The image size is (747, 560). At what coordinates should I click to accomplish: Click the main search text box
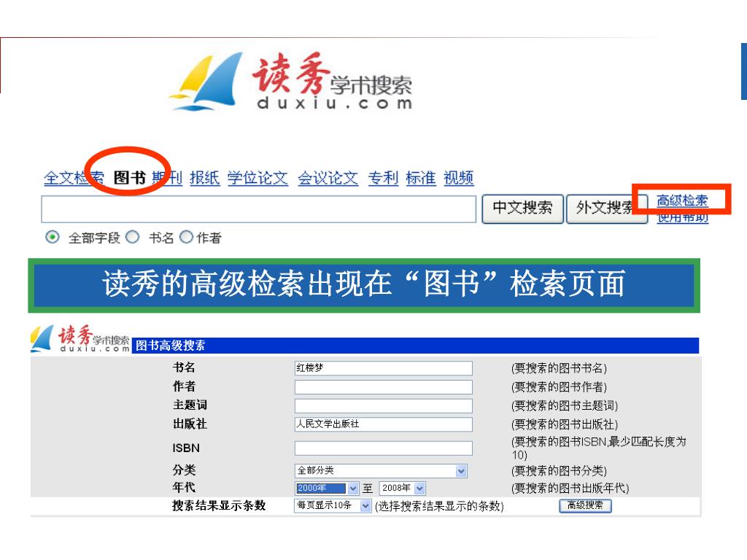[x=259, y=209]
